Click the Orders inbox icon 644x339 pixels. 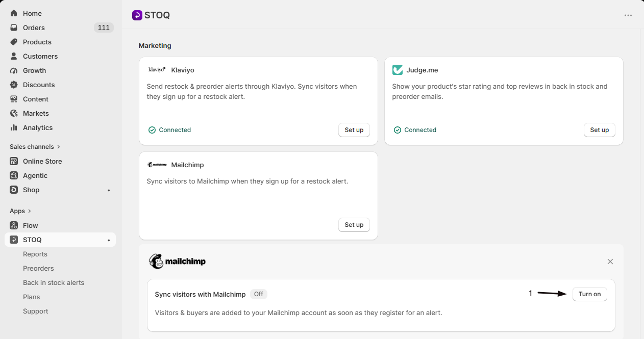(x=14, y=28)
